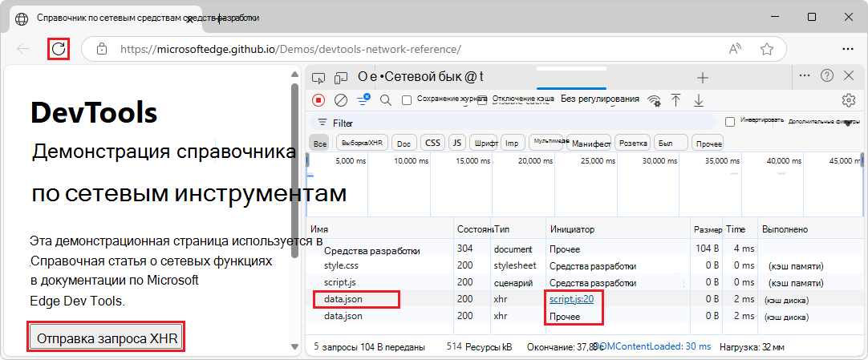Toggle the filter bar icon
The image size is (868, 360).
363,99
